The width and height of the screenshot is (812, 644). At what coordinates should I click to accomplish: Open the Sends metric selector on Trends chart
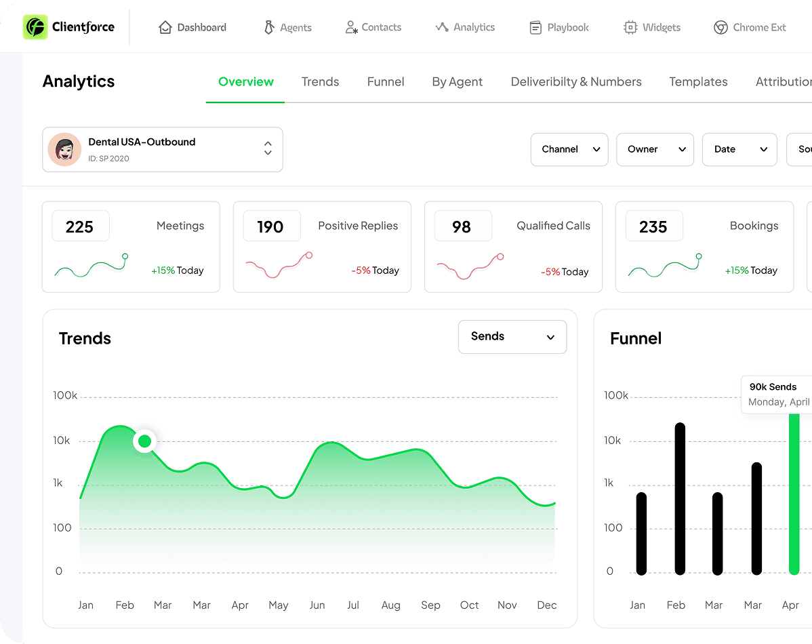point(512,336)
